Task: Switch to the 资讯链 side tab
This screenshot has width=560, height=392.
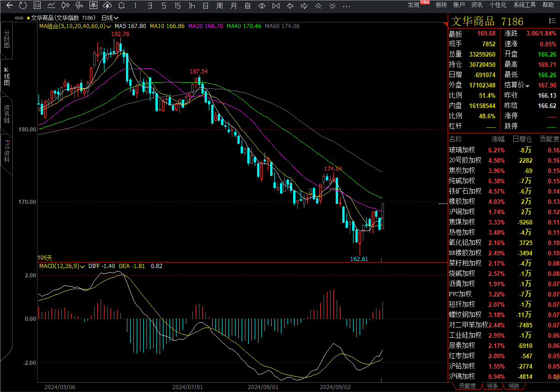Action: pyautogui.click(x=7, y=114)
